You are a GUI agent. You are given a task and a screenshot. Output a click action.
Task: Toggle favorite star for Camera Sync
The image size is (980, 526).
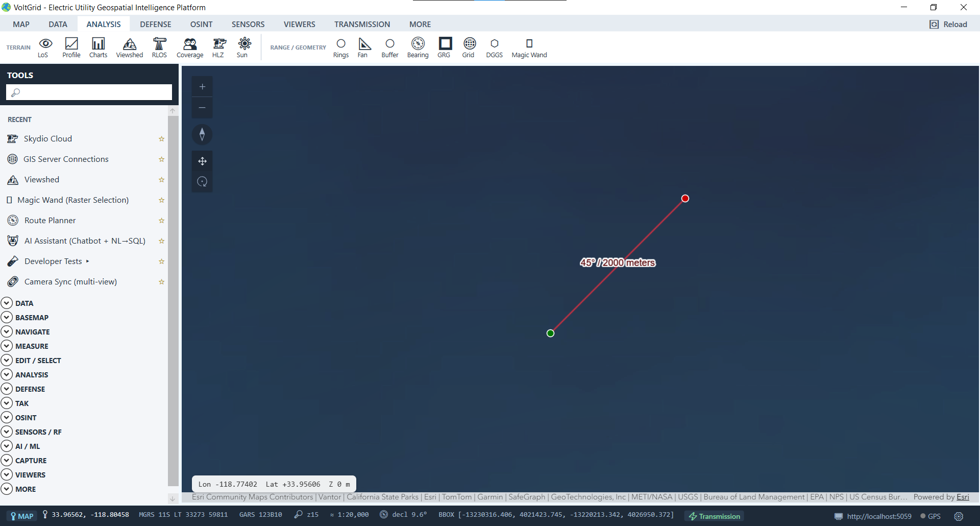(x=162, y=282)
